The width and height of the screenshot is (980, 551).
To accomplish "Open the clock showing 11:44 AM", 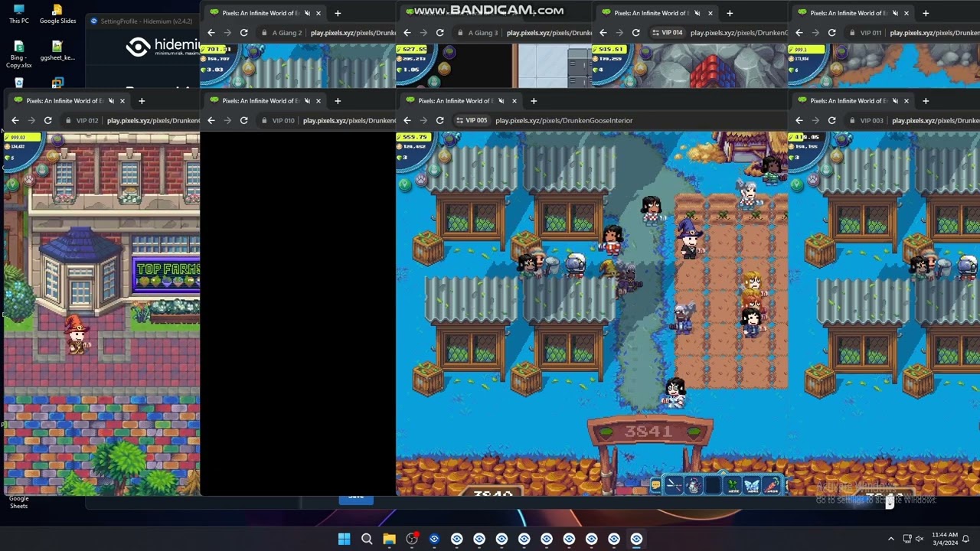I will click(945, 539).
